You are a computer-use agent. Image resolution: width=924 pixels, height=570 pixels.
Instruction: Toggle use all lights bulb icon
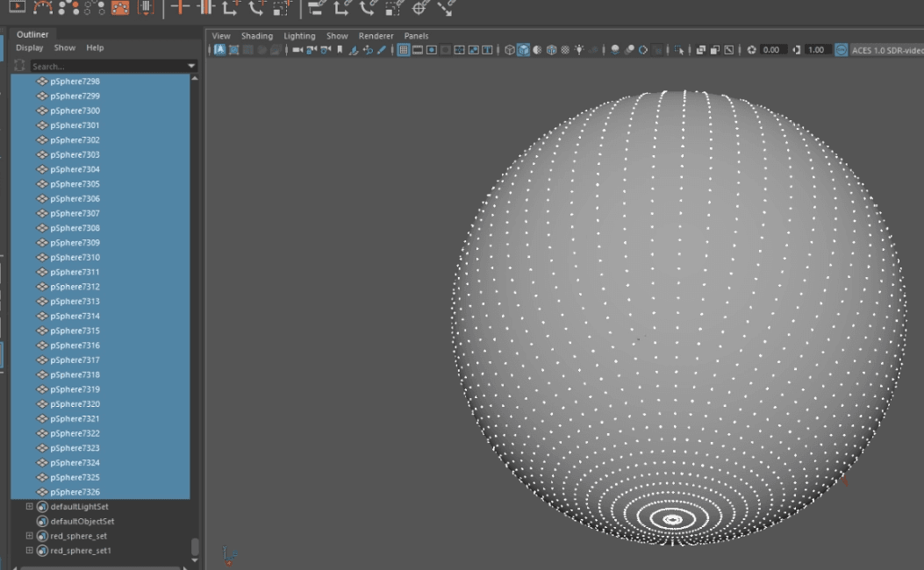pos(578,50)
